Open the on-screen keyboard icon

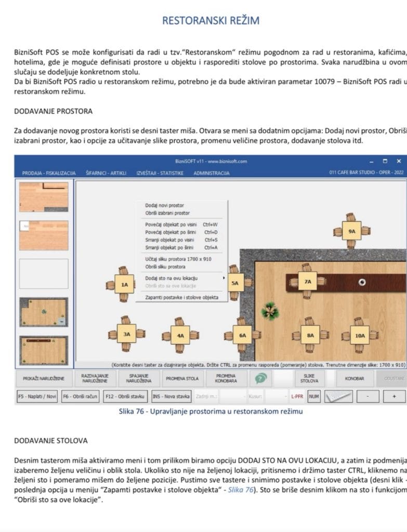tap(338, 396)
